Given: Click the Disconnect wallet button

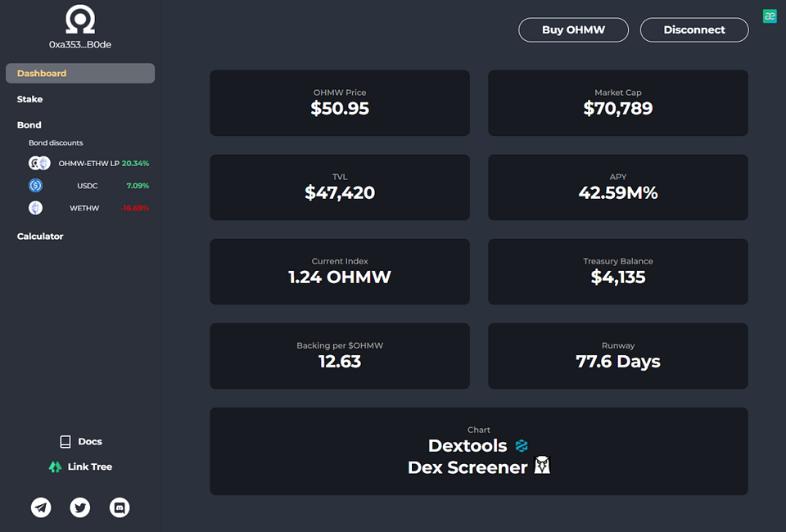Looking at the screenshot, I should coord(694,30).
